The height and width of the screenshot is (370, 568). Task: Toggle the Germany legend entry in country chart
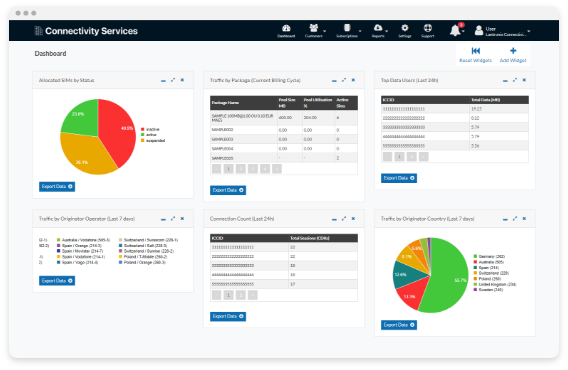pos(489,257)
